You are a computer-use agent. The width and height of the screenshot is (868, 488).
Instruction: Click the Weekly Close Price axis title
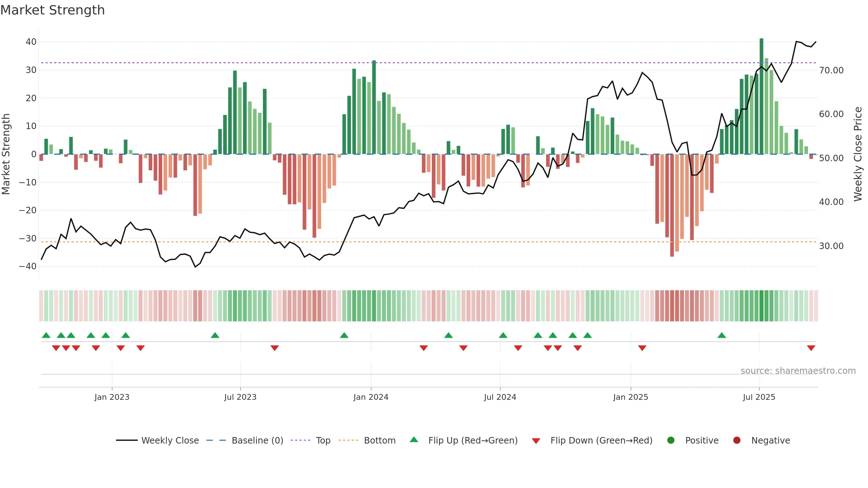pyautogui.click(x=858, y=154)
